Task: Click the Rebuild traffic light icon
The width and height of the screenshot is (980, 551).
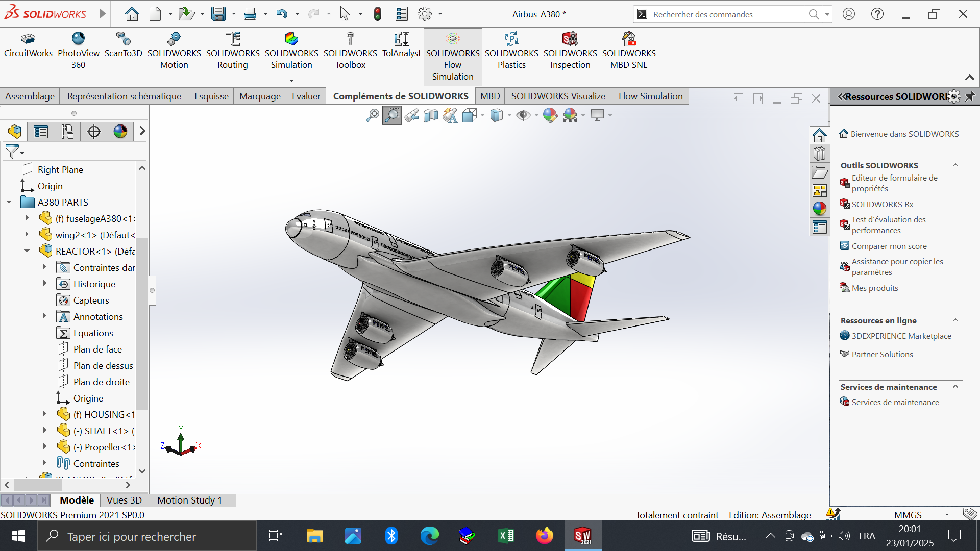Action: click(378, 14)
